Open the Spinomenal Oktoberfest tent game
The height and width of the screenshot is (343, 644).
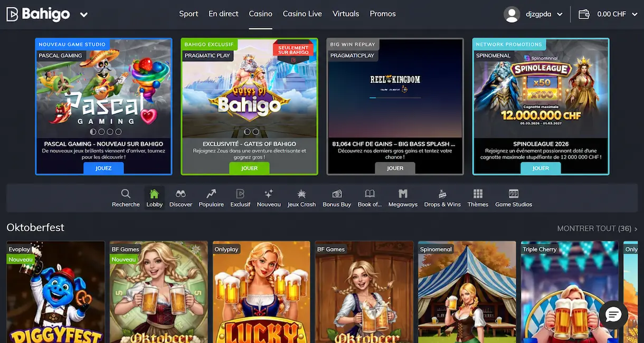point(467,292)
